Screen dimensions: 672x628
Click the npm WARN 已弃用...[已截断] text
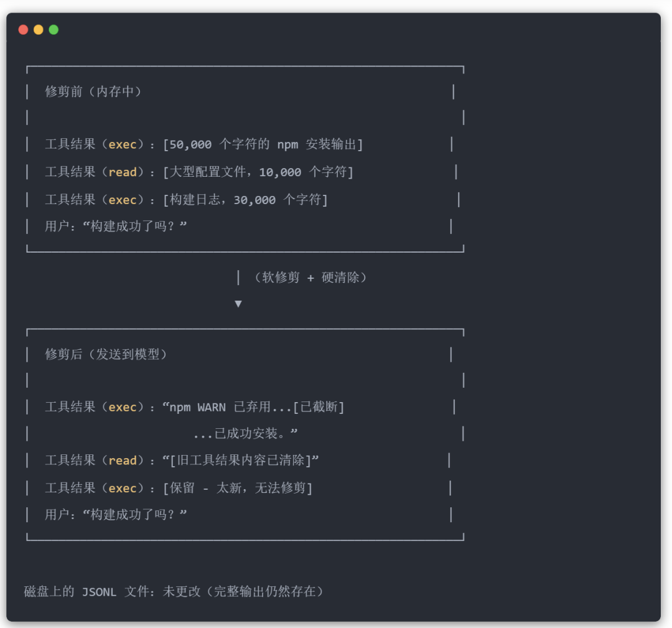tap(253, 407)
